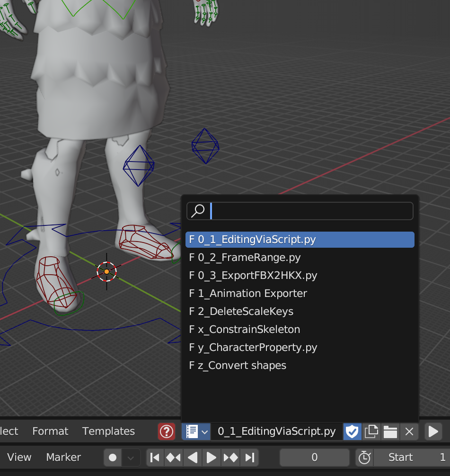
Task: Jump to the next keyframe
Action: coord(230,458)
